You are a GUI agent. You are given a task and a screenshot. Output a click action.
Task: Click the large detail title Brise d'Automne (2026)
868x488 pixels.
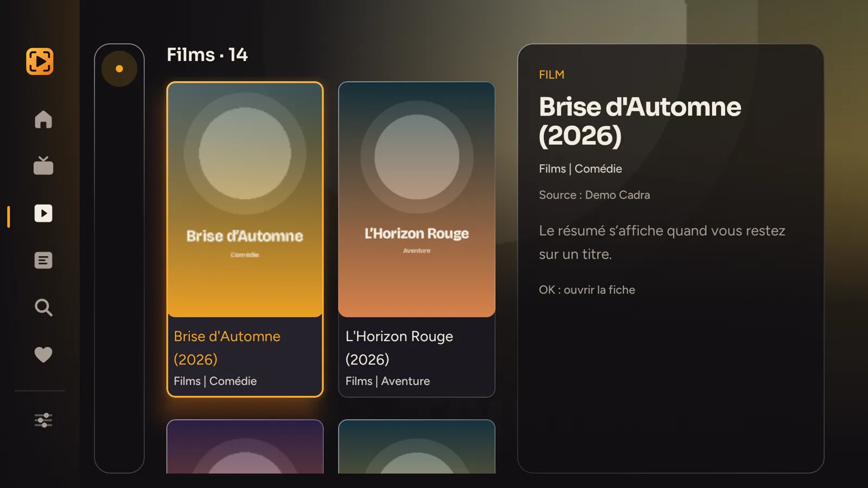(x=640, y=121)
